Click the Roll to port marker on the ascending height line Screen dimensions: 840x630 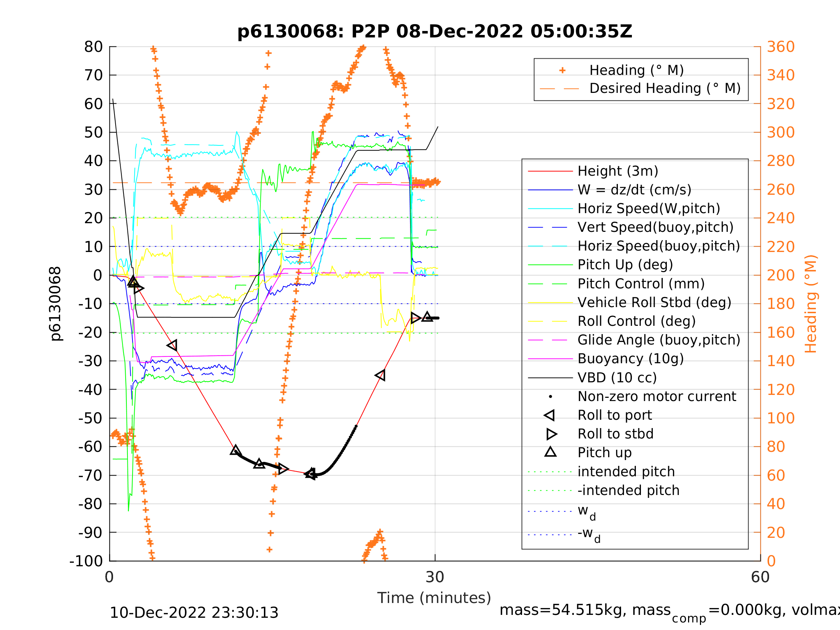(380, 375)
